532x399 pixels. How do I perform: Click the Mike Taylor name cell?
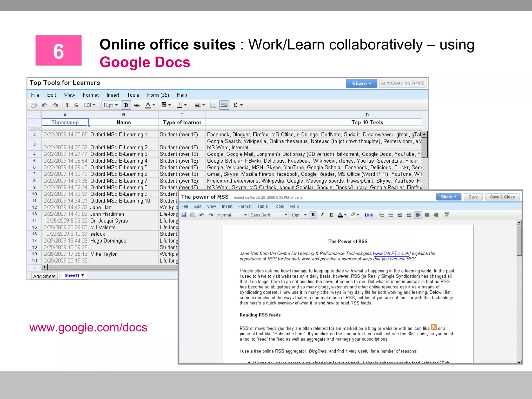(x=124, y=254)
